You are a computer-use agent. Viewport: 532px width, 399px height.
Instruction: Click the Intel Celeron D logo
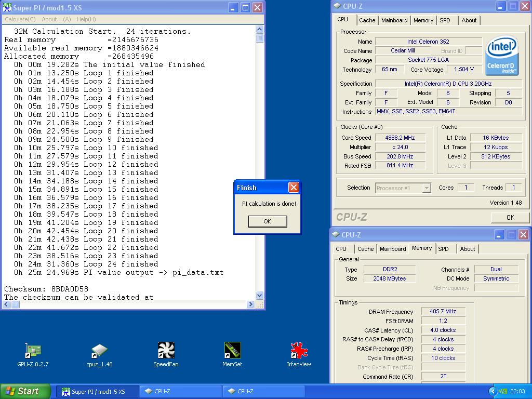click(502, 55)
